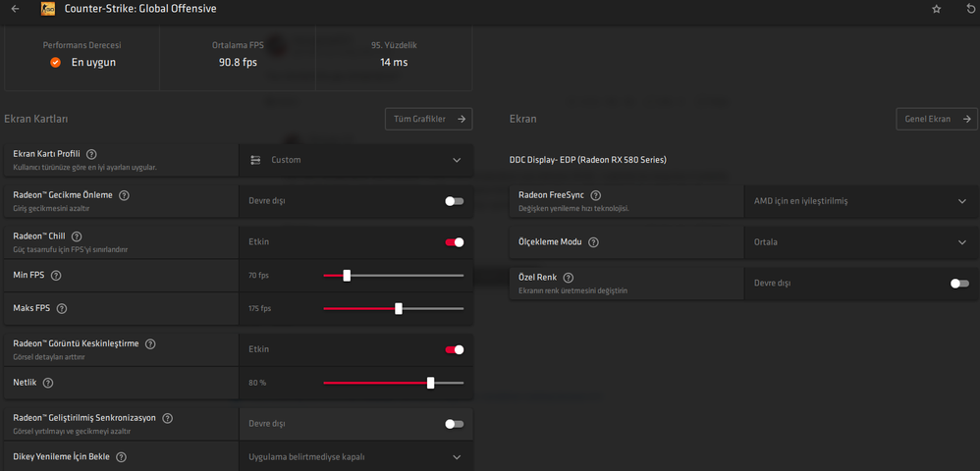Click the Ekran section heading
The image size is (980, 471).
tap(523, 119)
